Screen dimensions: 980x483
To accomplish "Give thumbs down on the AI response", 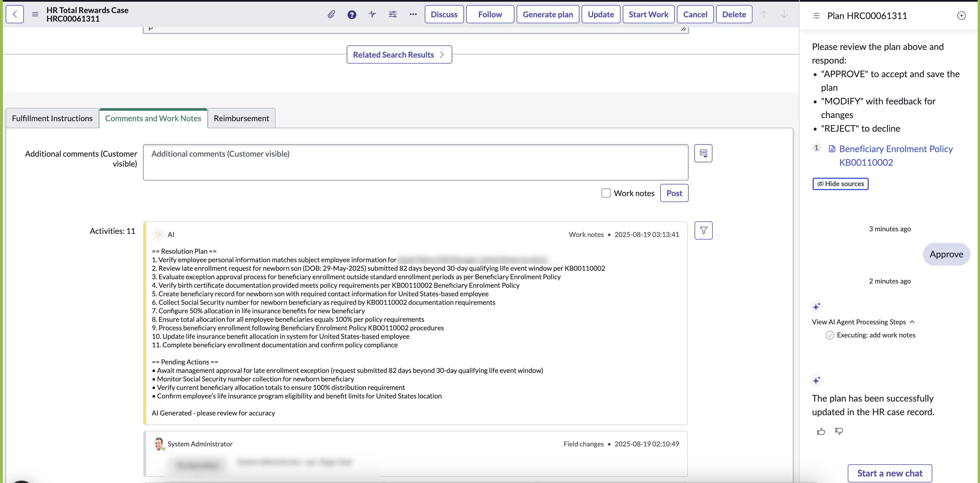I will (x=839, y=431).
